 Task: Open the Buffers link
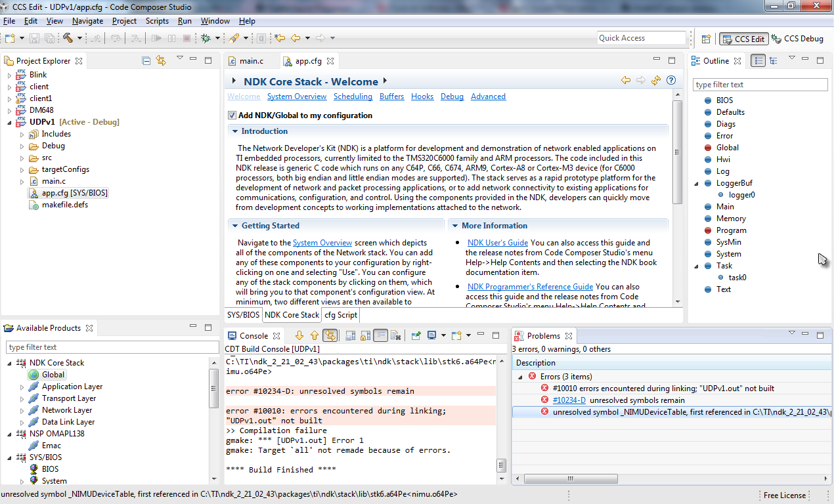coord(392,96)
